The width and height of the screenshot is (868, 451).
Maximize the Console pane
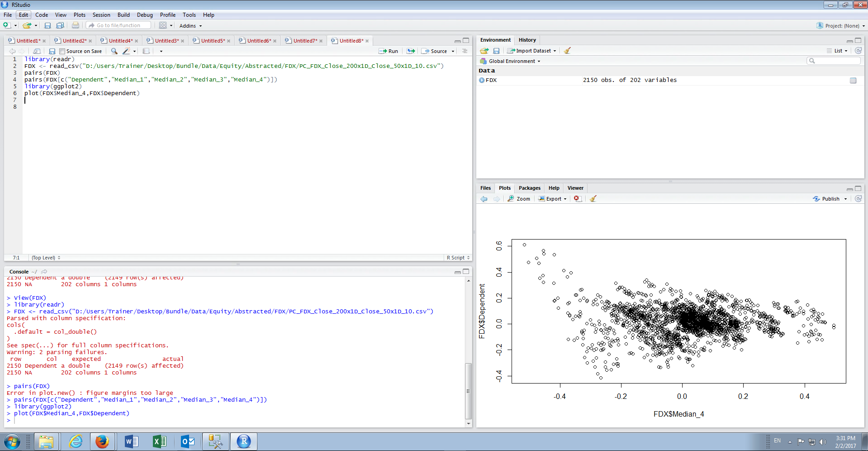[x=466, y=271]
